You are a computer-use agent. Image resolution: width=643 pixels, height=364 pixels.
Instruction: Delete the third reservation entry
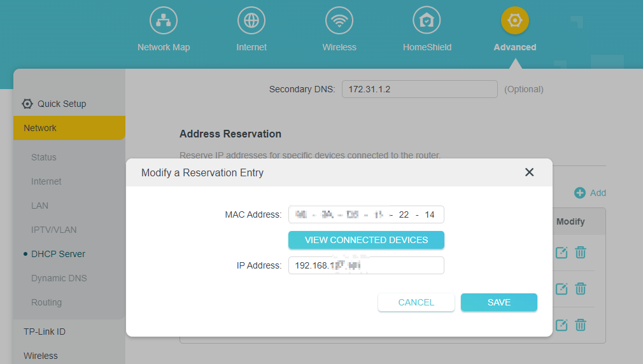[x=580, y=325]
